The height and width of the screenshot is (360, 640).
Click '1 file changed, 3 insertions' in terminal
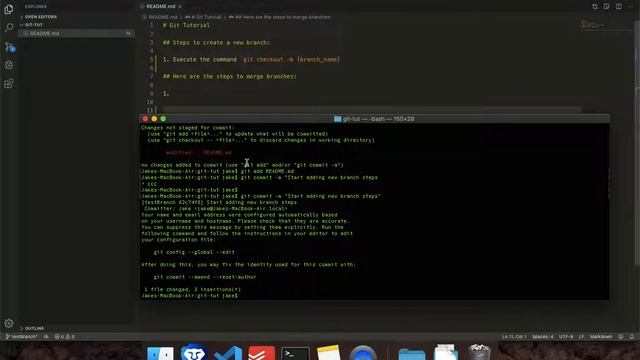[x=192, y=289]
